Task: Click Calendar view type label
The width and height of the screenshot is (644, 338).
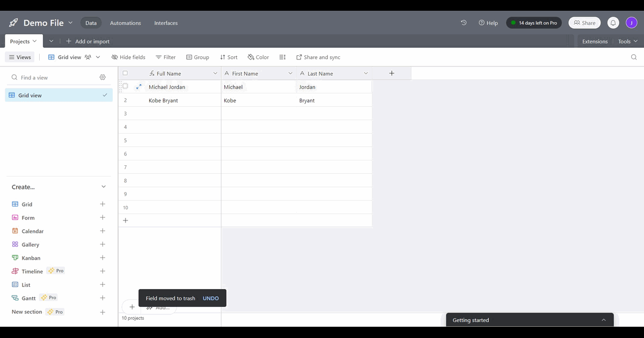Action: coord(33,231)
